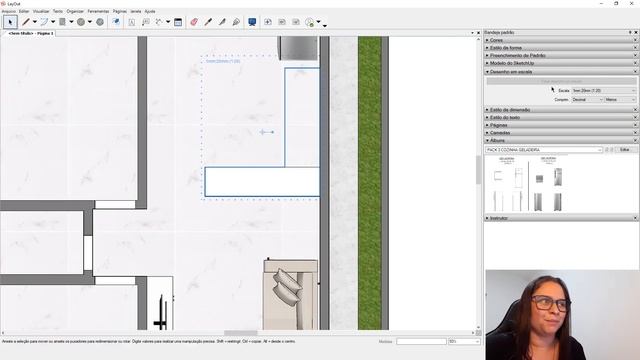Open toolbar options overflow arrow

coord(325,26)
